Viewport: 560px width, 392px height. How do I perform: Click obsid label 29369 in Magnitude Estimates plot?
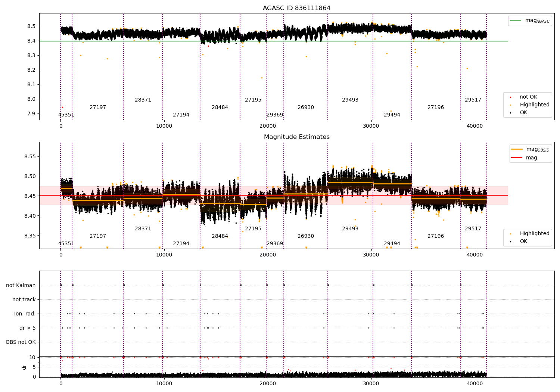(275, 244)
